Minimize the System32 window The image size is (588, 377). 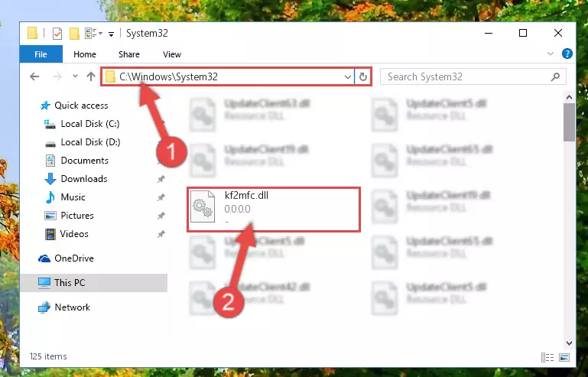click(x=489, y=33)
